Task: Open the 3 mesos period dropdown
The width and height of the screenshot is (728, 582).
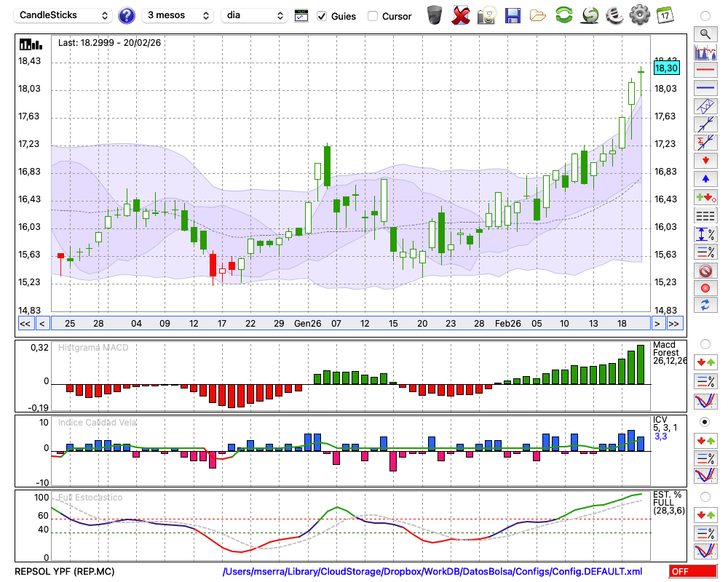Action: click(x=178, y=15)
